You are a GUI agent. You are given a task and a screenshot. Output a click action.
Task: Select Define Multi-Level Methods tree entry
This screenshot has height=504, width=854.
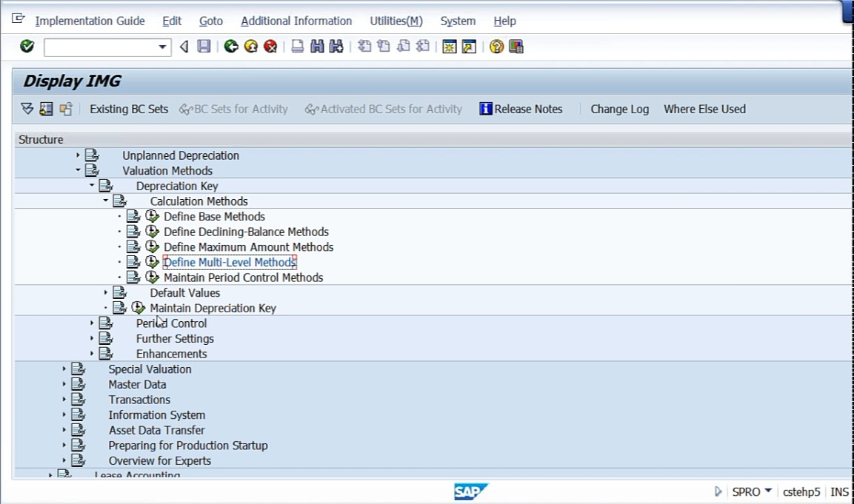pyautogui.click(x=230, y=262)
